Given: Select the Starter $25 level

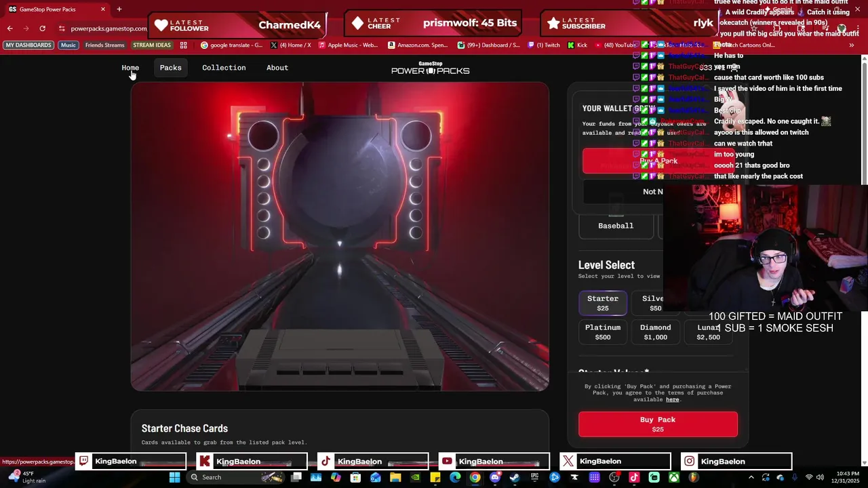Looking at the screenshot, I should [603, 303].
